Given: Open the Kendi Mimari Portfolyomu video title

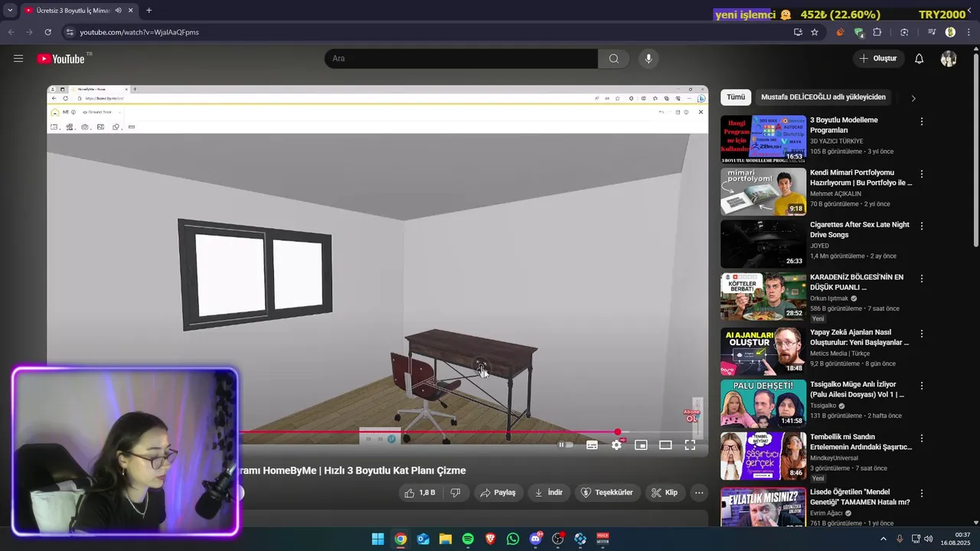Looking at the screenshot, I should click(x=861, y=178).
